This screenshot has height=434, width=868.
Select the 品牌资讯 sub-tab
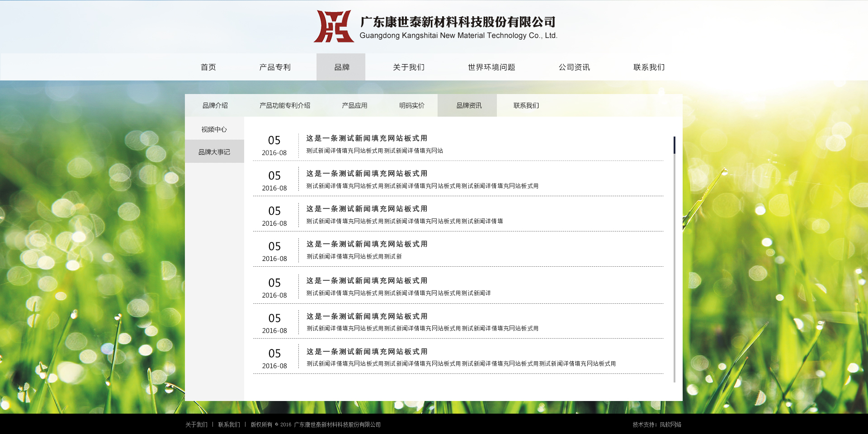click(469, 106)
